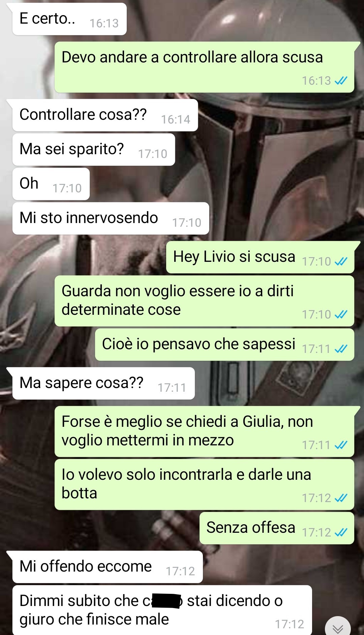Tap the 'Oh' message bubble

coord(51,184)
